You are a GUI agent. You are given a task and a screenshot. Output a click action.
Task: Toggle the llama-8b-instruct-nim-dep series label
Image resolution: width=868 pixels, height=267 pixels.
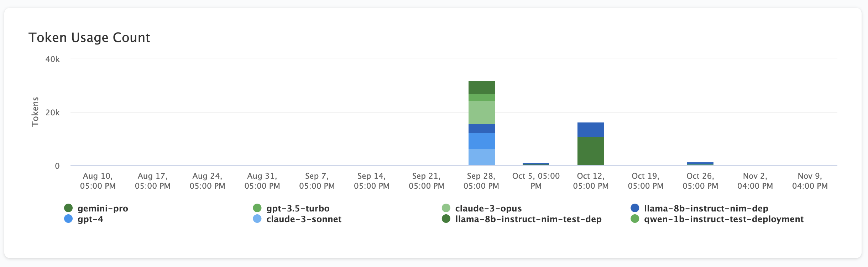coord(706,208)
